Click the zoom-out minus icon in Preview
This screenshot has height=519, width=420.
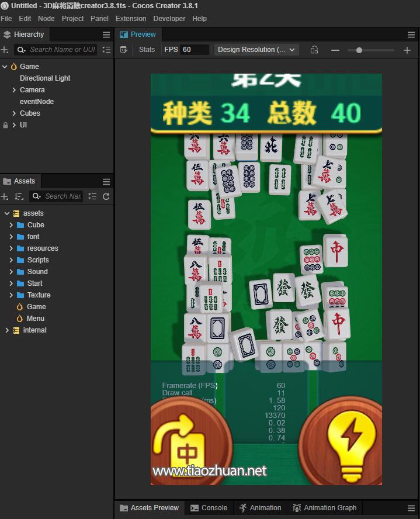(x=335, y=50)
